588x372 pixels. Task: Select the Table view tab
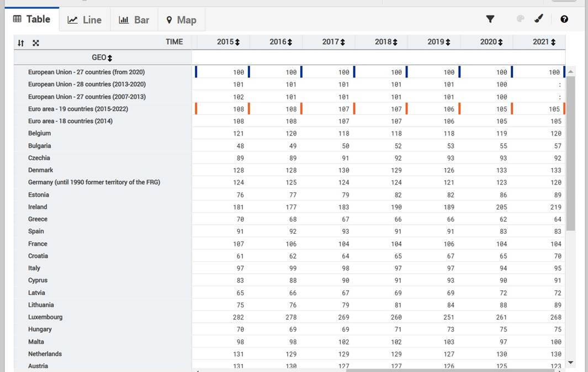tap(31, 19)
